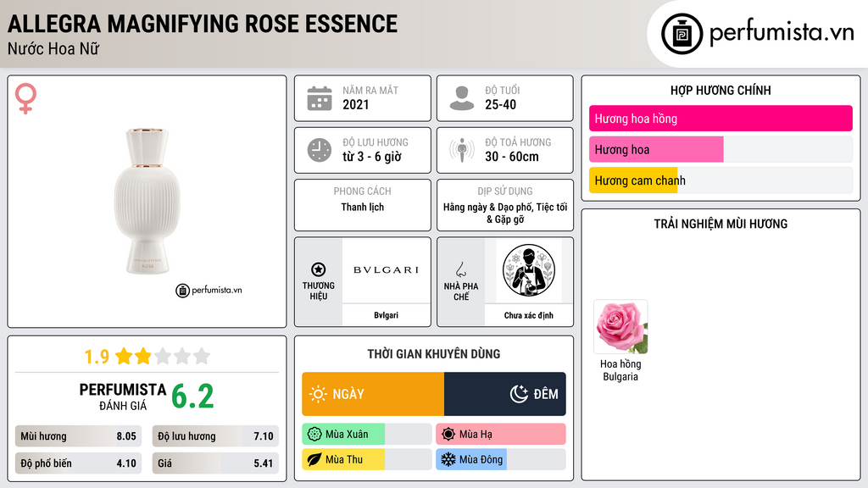The width and height of the screenshot is (868, 488).
Task: Click the Độ lưu hương 7.10 score bar
Action: tap(215, 436)
